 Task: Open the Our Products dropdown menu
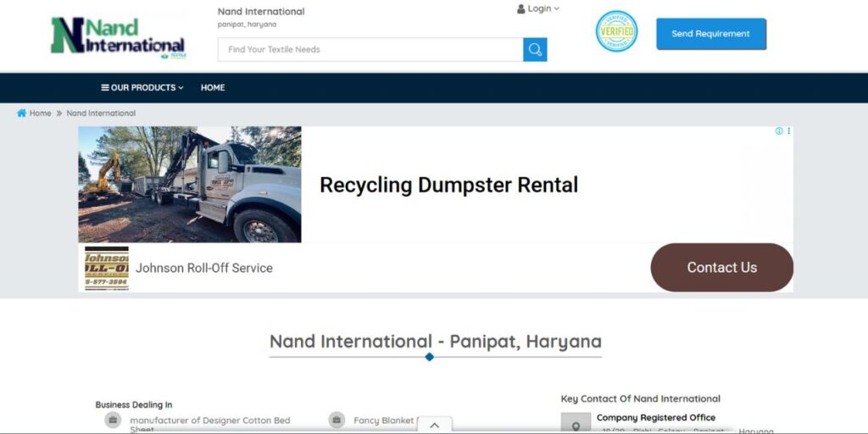(x=142, y=88)
